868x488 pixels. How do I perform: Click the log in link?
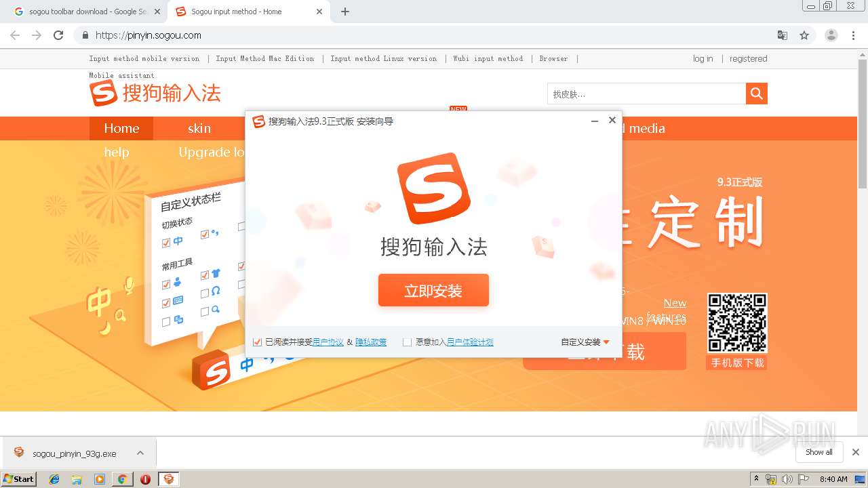click(x=703, y=58)
